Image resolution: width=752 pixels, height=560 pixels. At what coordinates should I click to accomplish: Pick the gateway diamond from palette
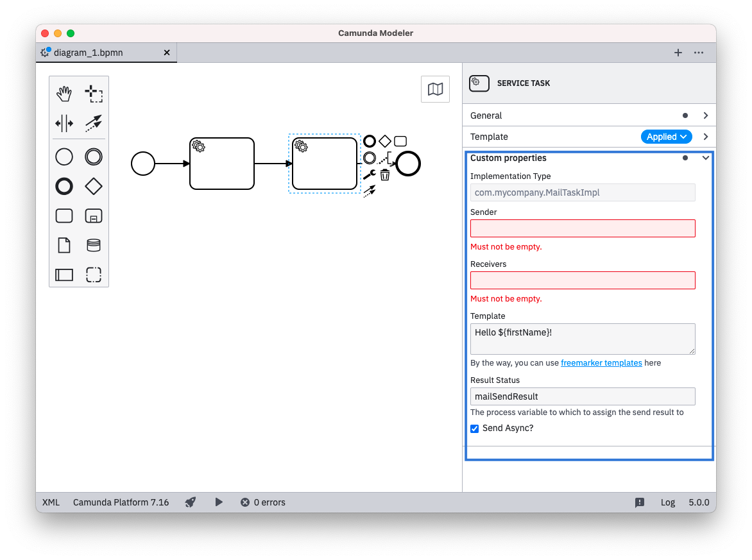94,186
